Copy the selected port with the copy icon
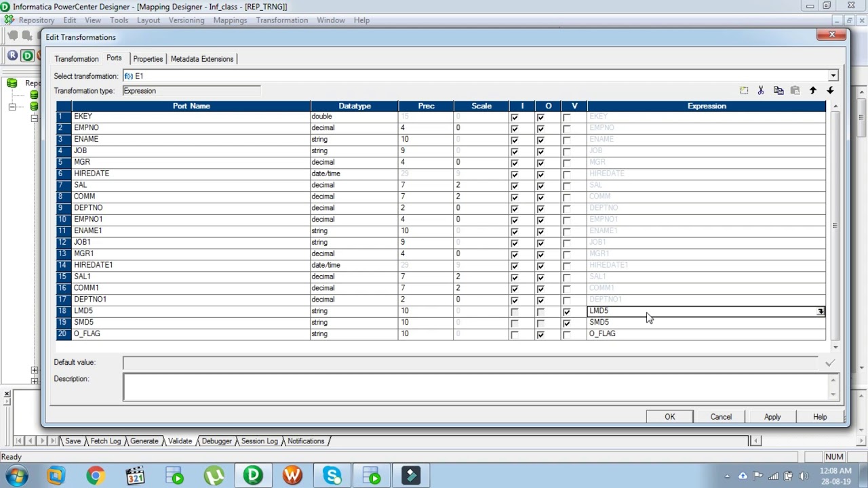Image resolution: width=868 pixels, height=488 pixels. coord(778,91)
